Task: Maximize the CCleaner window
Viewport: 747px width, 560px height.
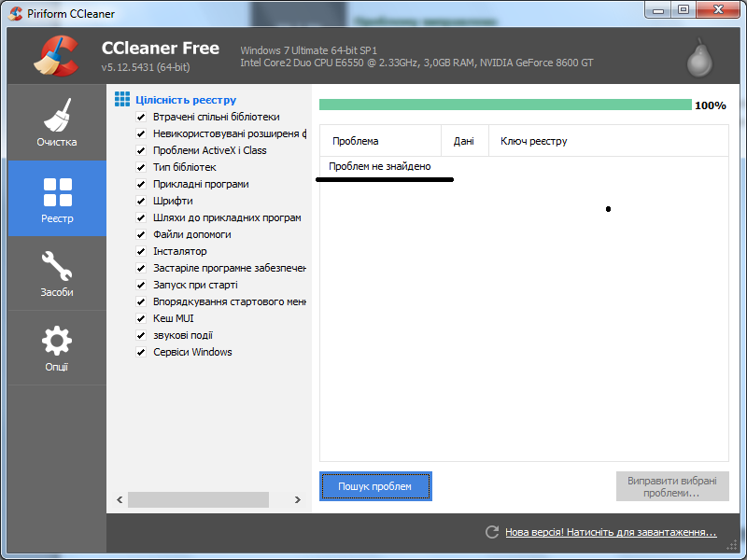Action: coord(684,9)
